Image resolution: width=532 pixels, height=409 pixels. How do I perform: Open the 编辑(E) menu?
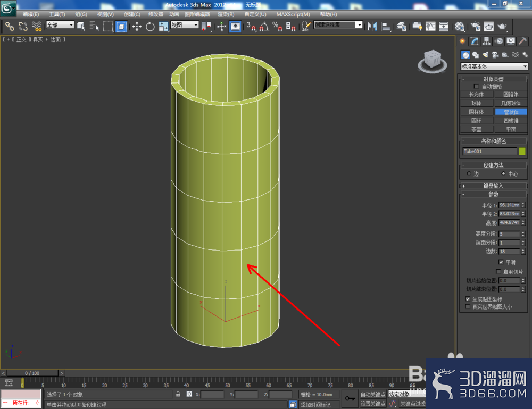pos(31,14)
